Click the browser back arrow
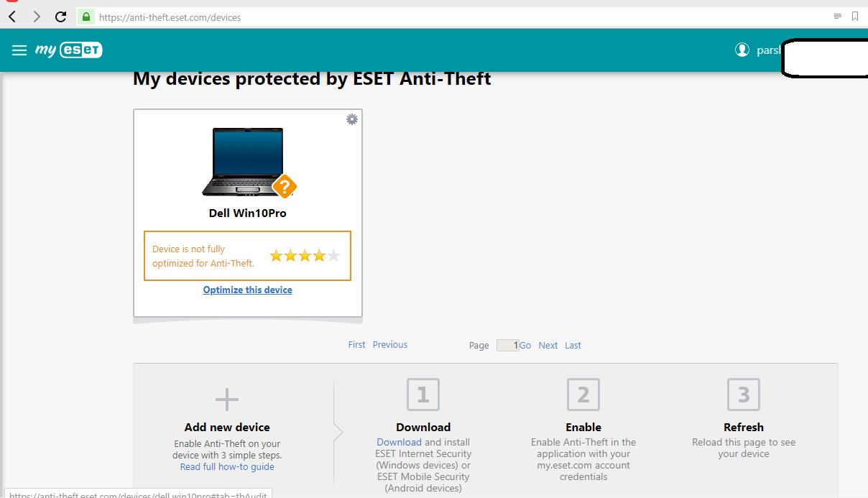The height and width of the screenshot is (498, 868). click(12, 17)
